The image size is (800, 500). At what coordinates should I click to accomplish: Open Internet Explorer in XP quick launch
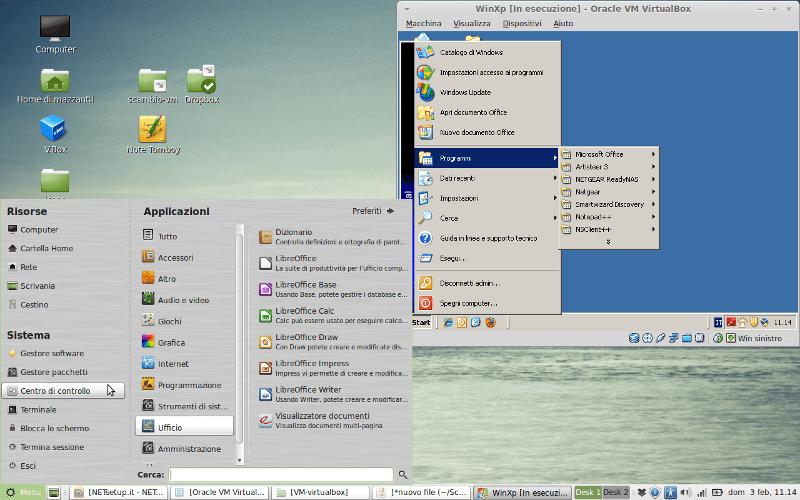tap(448, 322)
